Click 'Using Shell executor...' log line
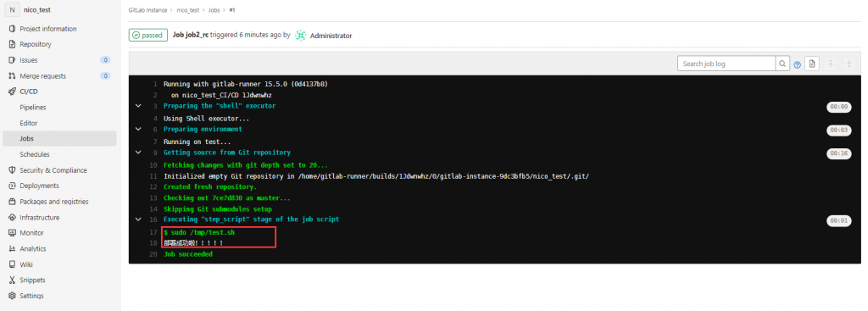 [207, 119]
